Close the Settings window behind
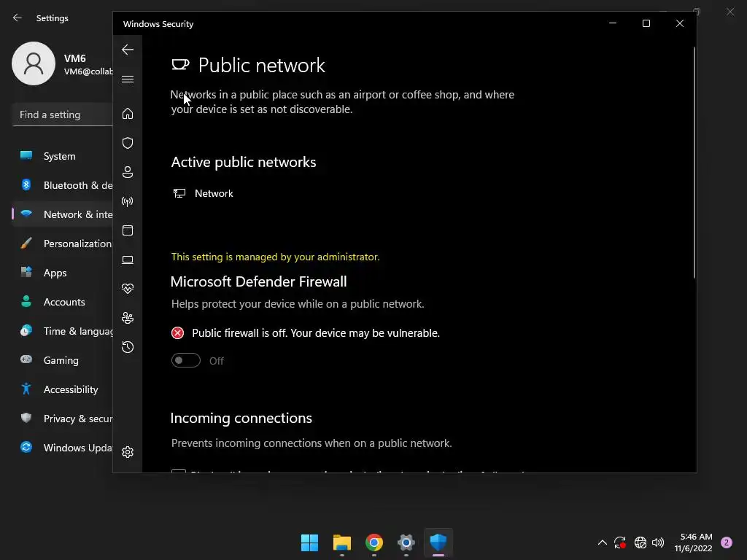The image size is (747, 560). (730, 12)
